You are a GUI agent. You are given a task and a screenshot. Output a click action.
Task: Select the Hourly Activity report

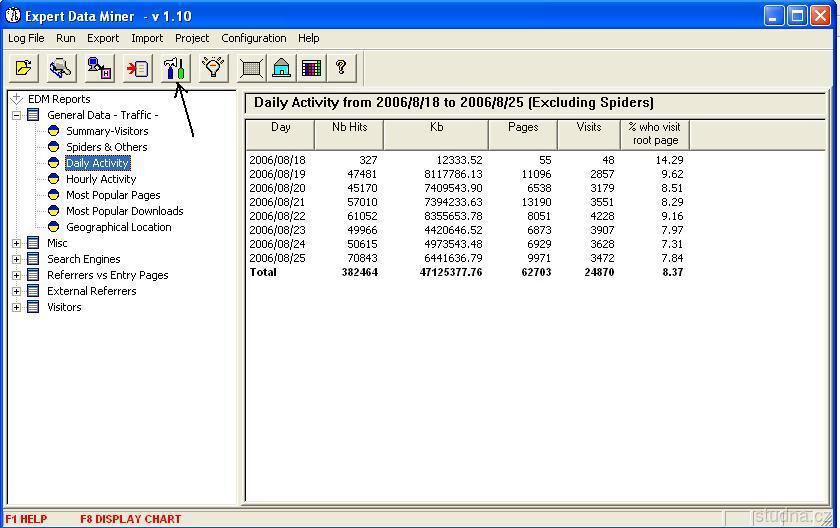coord(100,179)
